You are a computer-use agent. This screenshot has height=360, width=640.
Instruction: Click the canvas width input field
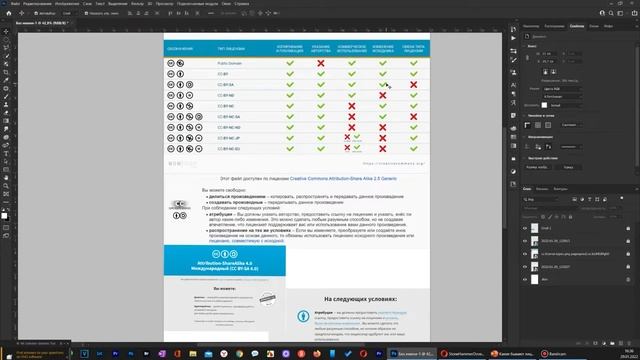pyautogui.click(x=549, y=53)
